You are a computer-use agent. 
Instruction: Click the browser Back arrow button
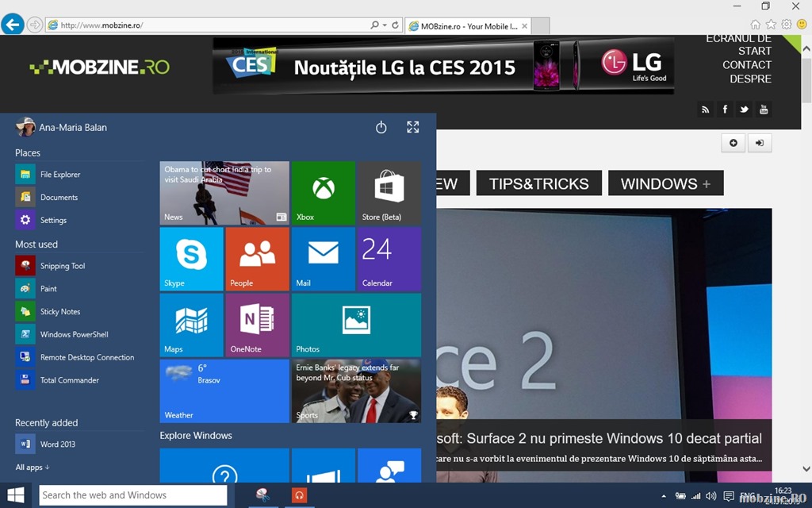click(13, 24)
